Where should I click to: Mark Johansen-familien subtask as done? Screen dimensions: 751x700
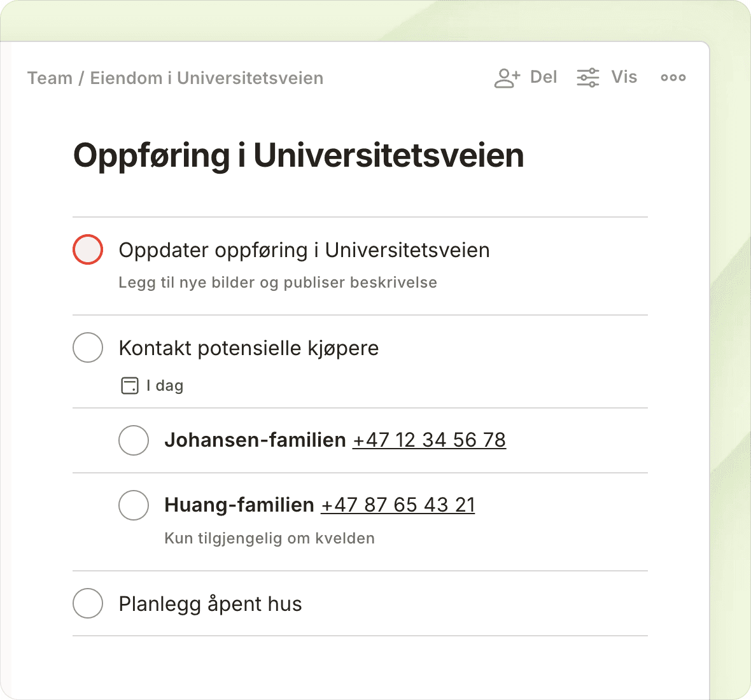tap(134, 440)
